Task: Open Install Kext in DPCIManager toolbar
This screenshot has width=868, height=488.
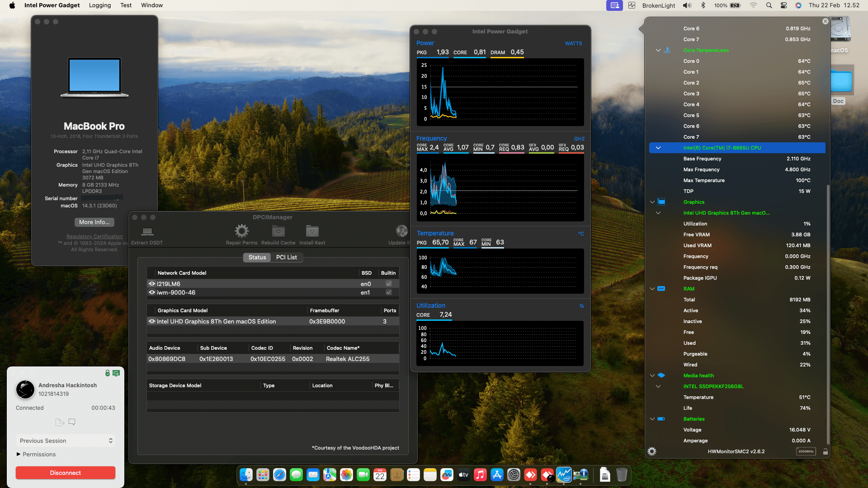Action: [312, 231]
